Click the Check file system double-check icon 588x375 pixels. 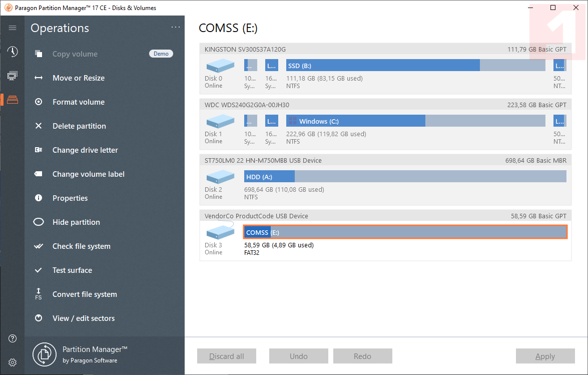pos(38,246)
